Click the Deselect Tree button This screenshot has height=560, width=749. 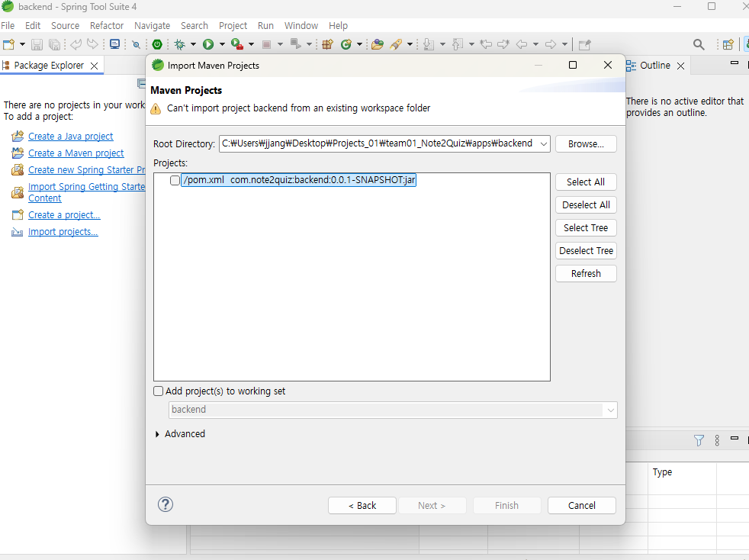(x=586, y=251)
